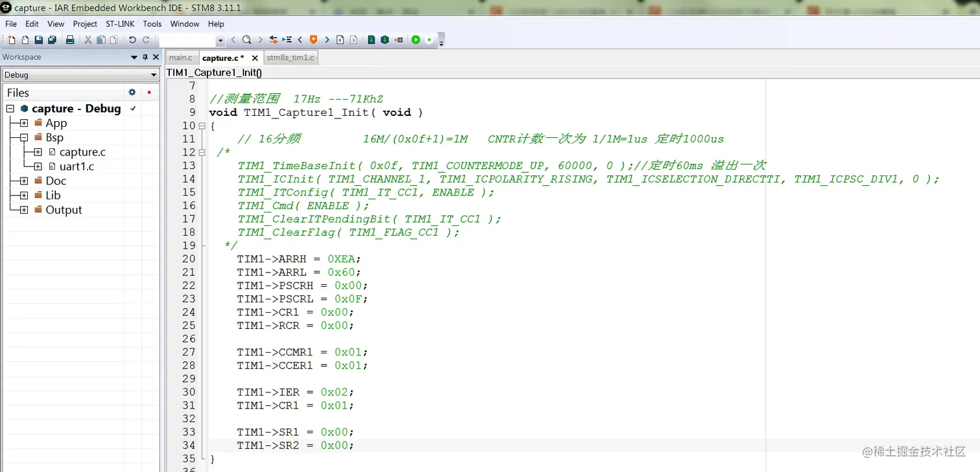Open the View menu
Viewport: 980px width, 472px height.
(x=56, y=24)
